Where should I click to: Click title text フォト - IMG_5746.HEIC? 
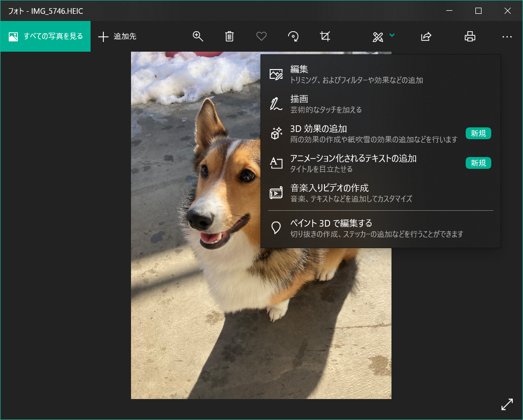point(46,11)
